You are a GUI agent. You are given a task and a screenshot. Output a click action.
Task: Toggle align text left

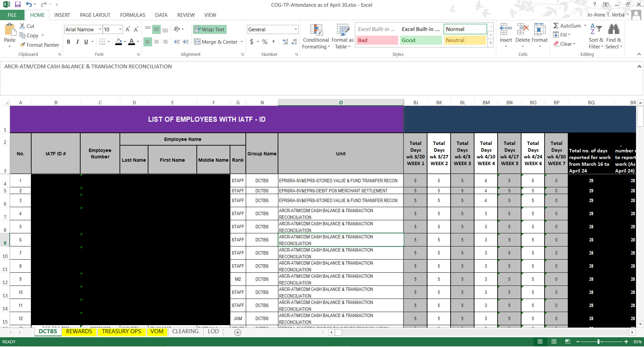point(148,42)
